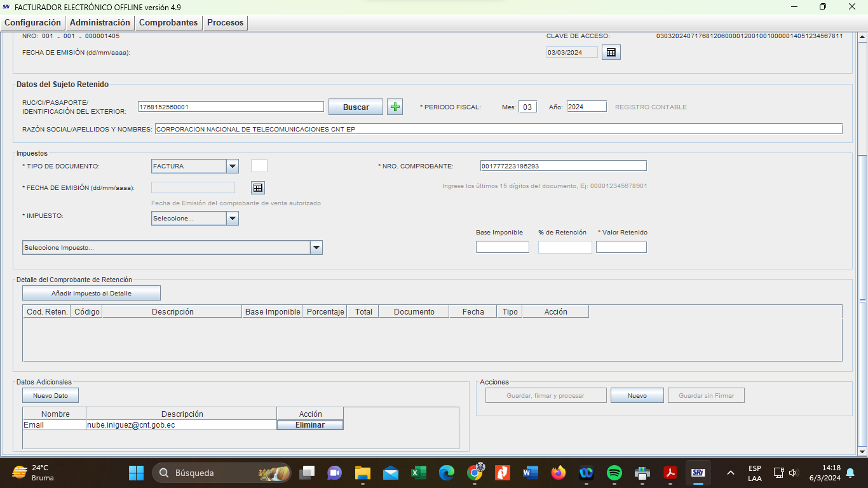The width and height of the screenshot is (868, 488).
Task: Open the Procesos menu
Action: coord(225,22)
